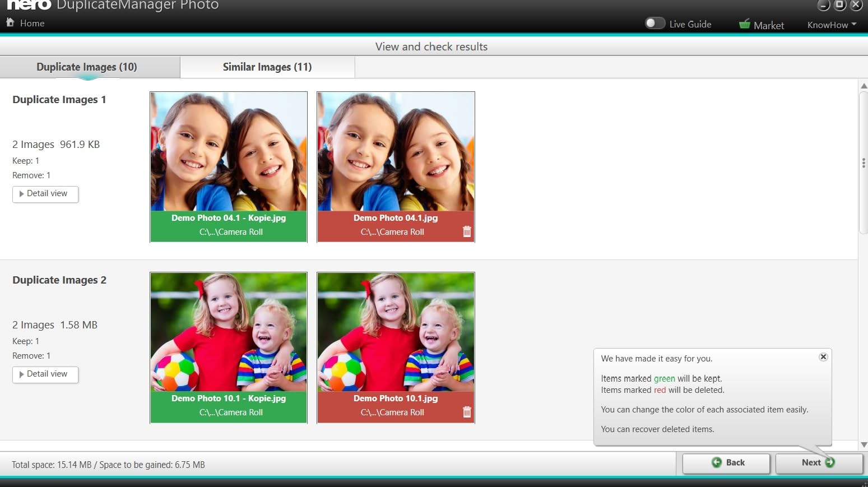Click the three-dot handle on right edge
868x487 pixels.
[863, 163]
